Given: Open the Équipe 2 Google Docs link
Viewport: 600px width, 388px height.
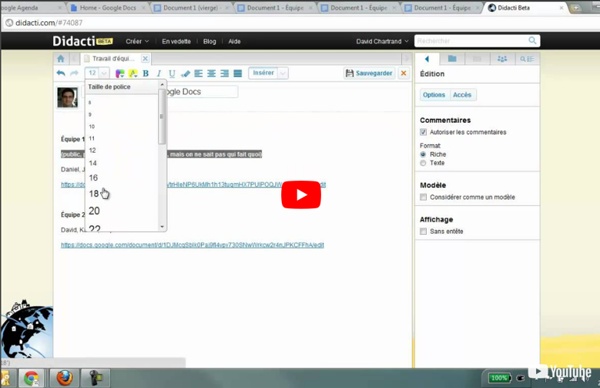Looking at the screenshot, I should tap(192, 245).
